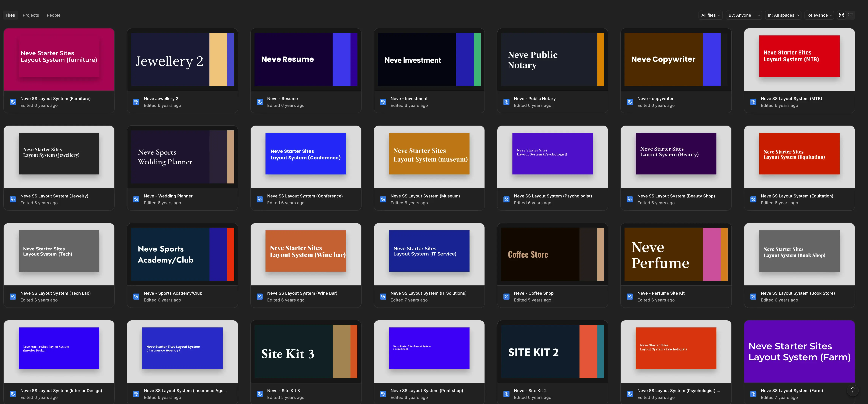The image size is (868, 404).
Task: Click file icon beside Neve SS Layout System (Beauty Shop)
Action: point(629,199)
